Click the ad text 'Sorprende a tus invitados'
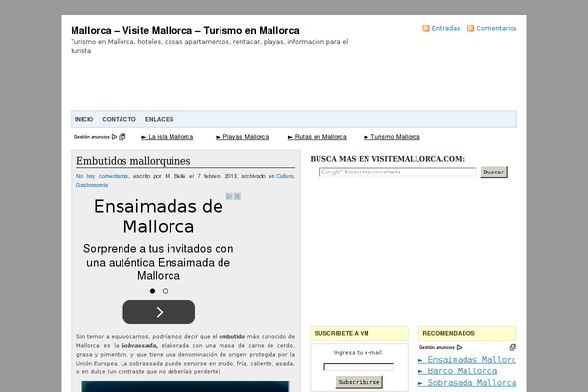Screen dimensions: 588x392 point(158,263)
